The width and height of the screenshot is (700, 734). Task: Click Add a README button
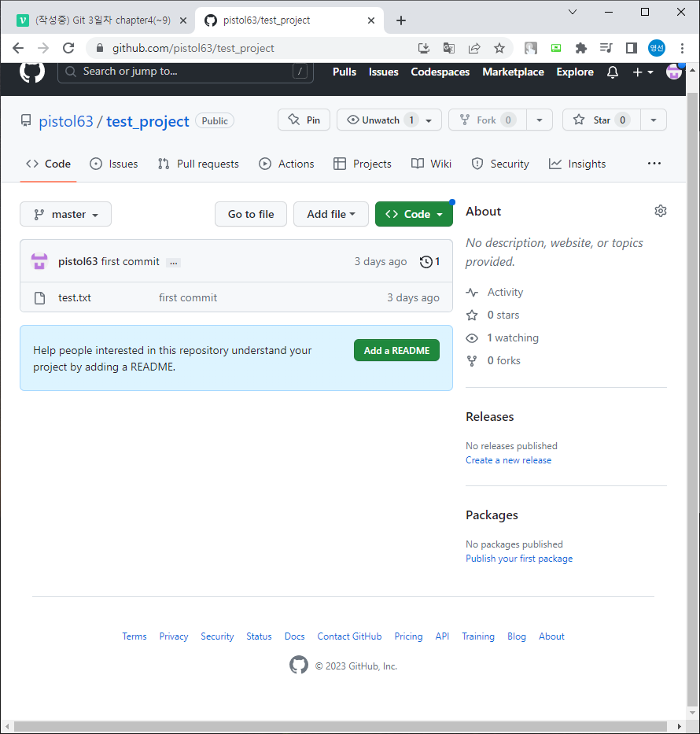396,351
